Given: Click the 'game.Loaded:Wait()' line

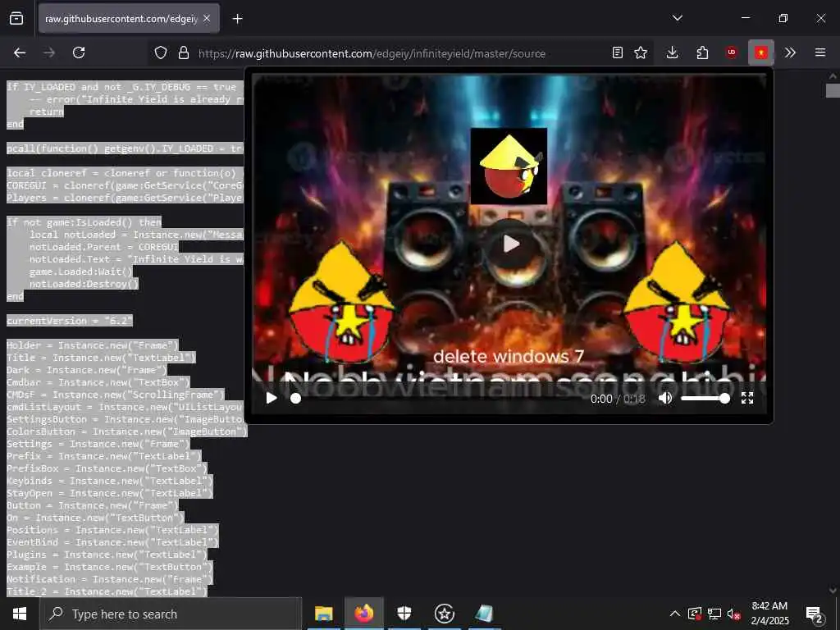Looking at the screenshot, I should click(81, 272).
